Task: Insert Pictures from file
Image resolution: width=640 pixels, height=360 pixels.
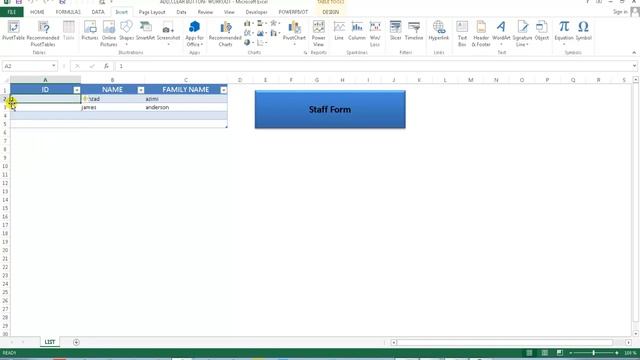Action: [90, 31]
